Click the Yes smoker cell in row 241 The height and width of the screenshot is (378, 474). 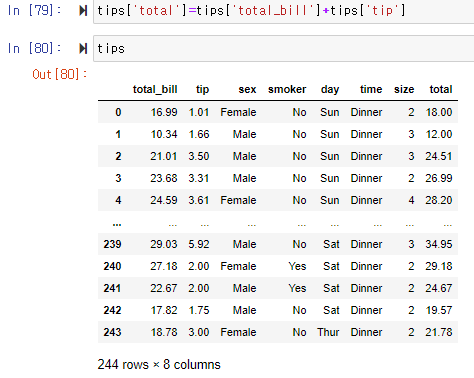pos(297,288)
